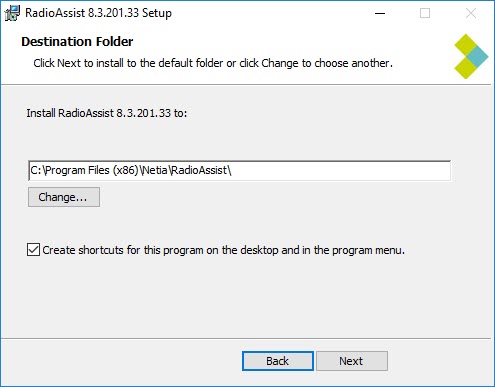Click the teal diamond of the logo
The image size is (495, 387).
coord(477,56)
